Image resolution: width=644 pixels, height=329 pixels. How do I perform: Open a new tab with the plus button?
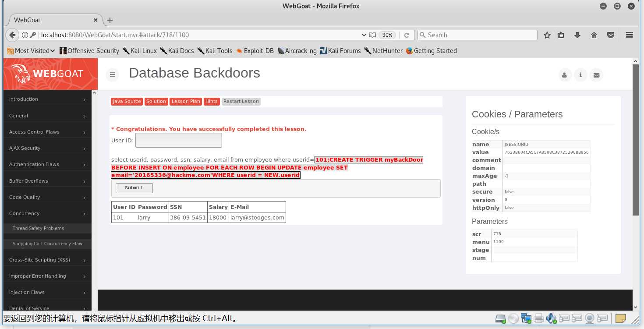tap(110, 20)
